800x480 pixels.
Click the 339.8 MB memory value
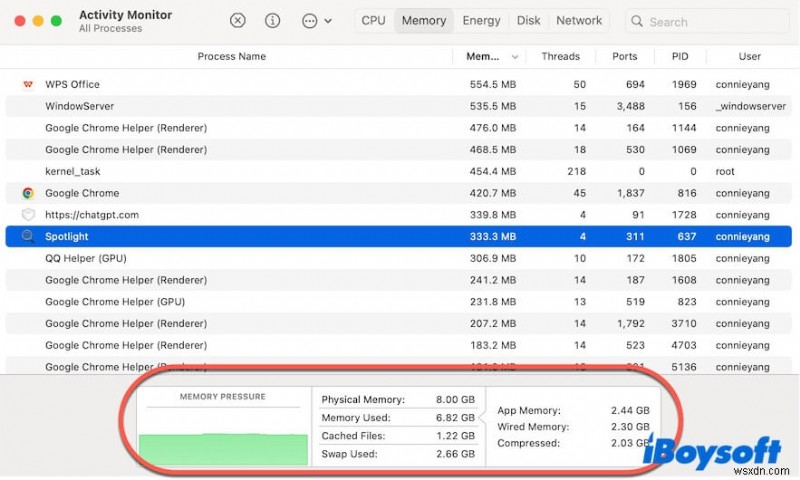pos(492,215)
